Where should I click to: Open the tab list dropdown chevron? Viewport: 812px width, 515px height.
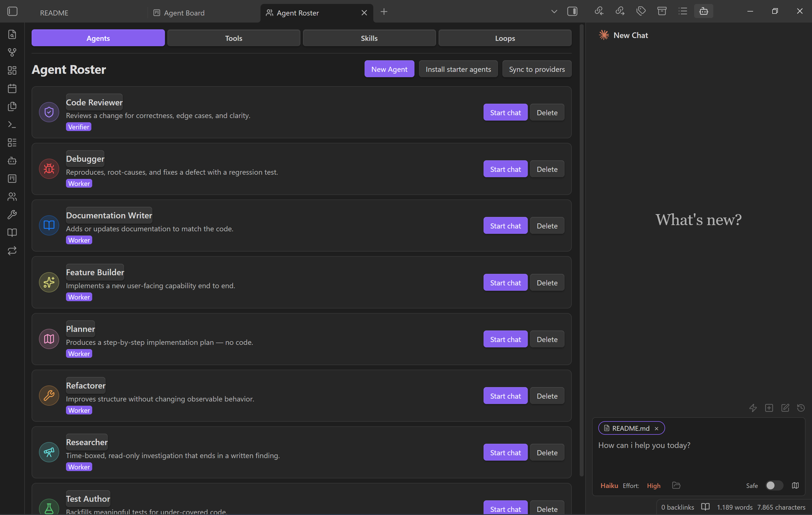point(554,12)
